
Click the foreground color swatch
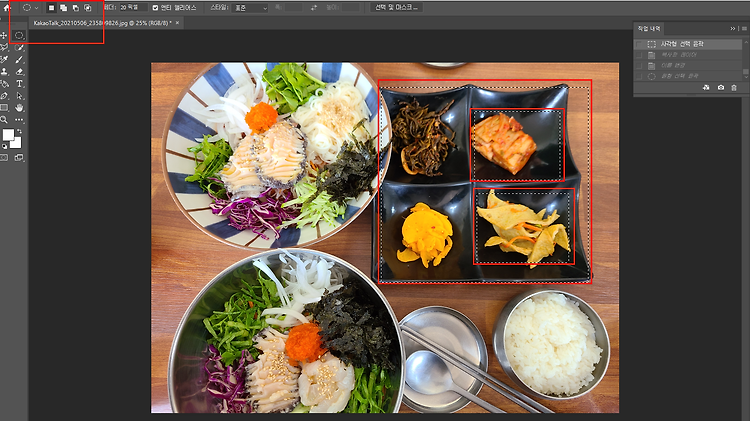pyautogui.click(x=8, y=135)
